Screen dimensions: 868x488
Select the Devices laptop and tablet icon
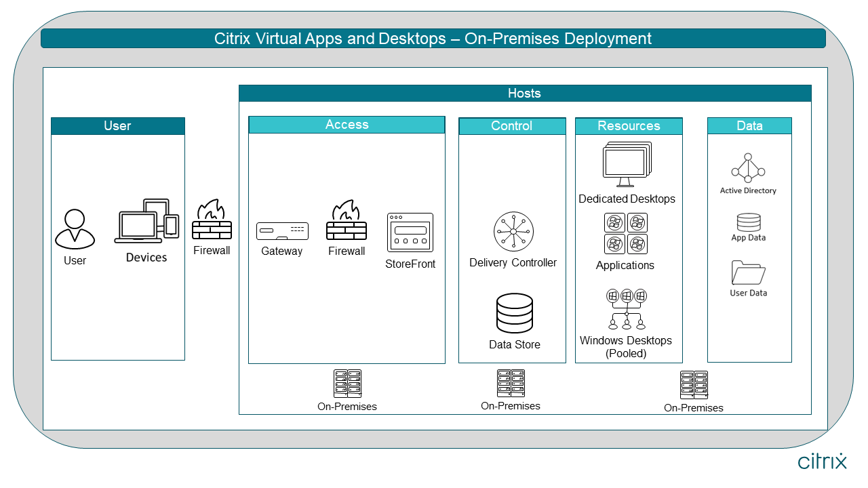tap(146, 221)
